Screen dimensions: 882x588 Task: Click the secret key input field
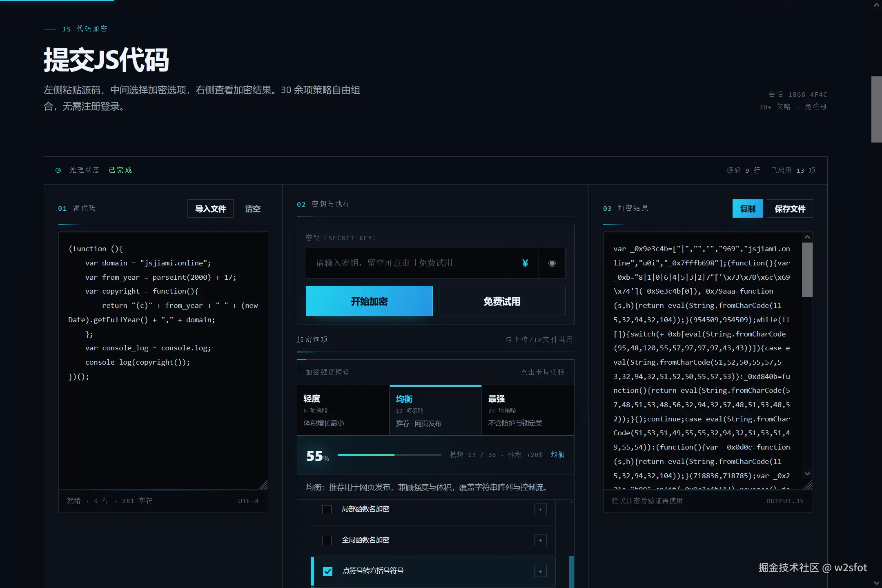coord(409,263)
